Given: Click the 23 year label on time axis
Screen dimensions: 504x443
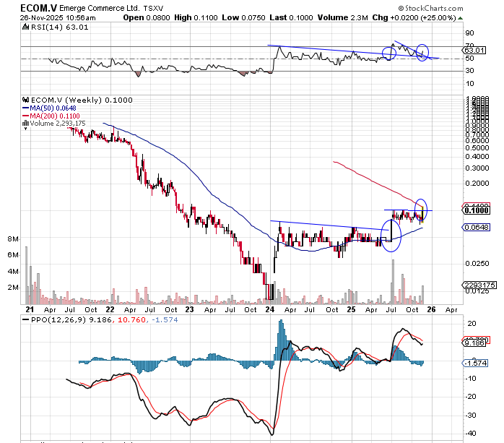Looking at the screenshot, I should [x=190, y=309].
